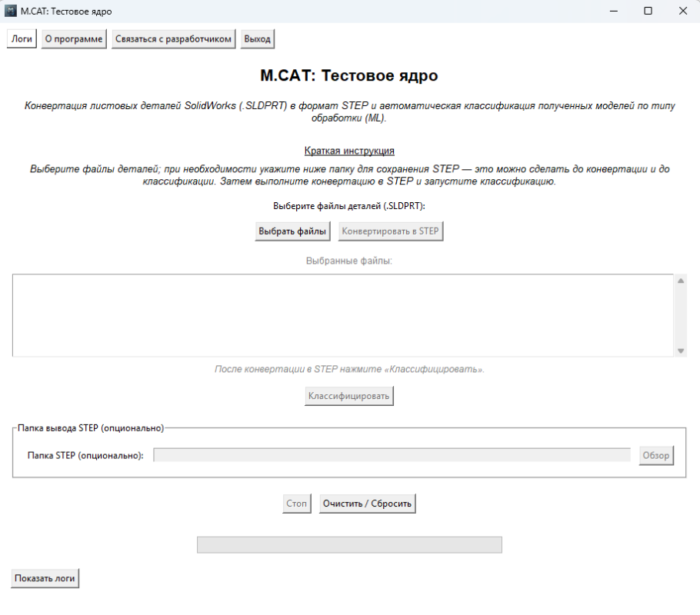Image resolution: width=700 pixels, height=615 pixels.
Task: Open the Логи menu button
Action: 22,39
